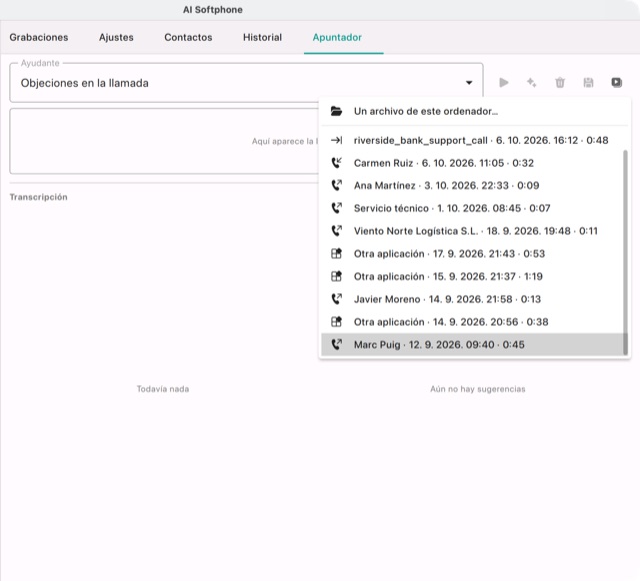Click the 'Aún no hay sugerencias' text
Image resolution: width=640 pixels, height=581 pixels.
click(x=478, y=389)
